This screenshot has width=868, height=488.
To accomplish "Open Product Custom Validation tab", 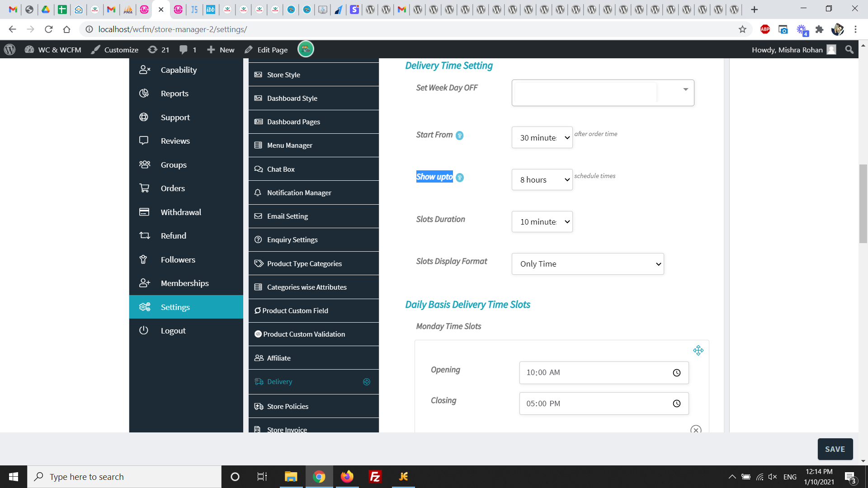I will (313, 334).
